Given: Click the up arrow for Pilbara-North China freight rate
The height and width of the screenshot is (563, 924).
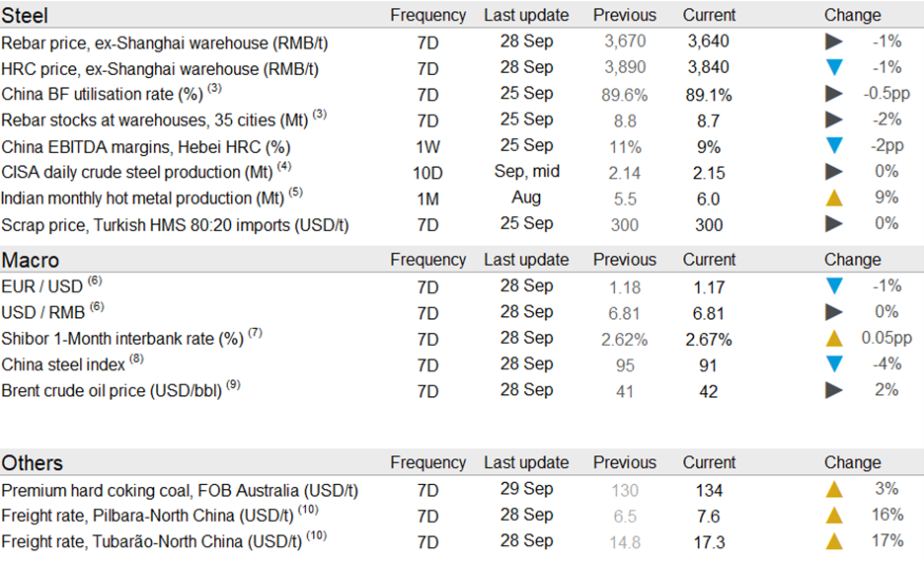Looking at the screenshot, I should pos(834,515).
